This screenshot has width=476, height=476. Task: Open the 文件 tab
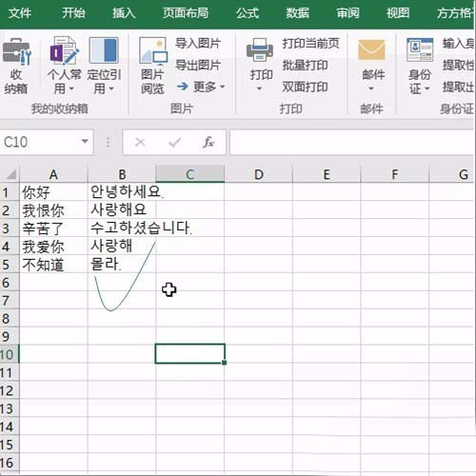click(20, 13)
